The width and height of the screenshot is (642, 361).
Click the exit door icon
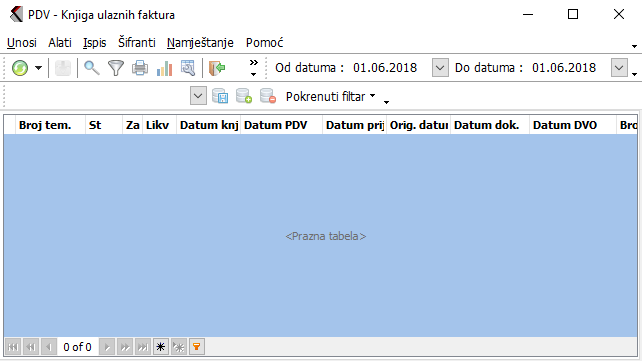click(217, 68)
